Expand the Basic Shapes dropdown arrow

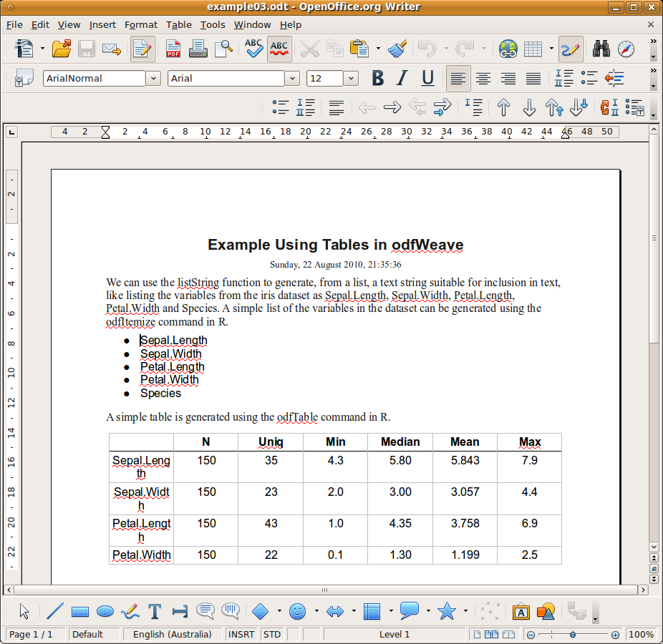click(x=279, y=611)
